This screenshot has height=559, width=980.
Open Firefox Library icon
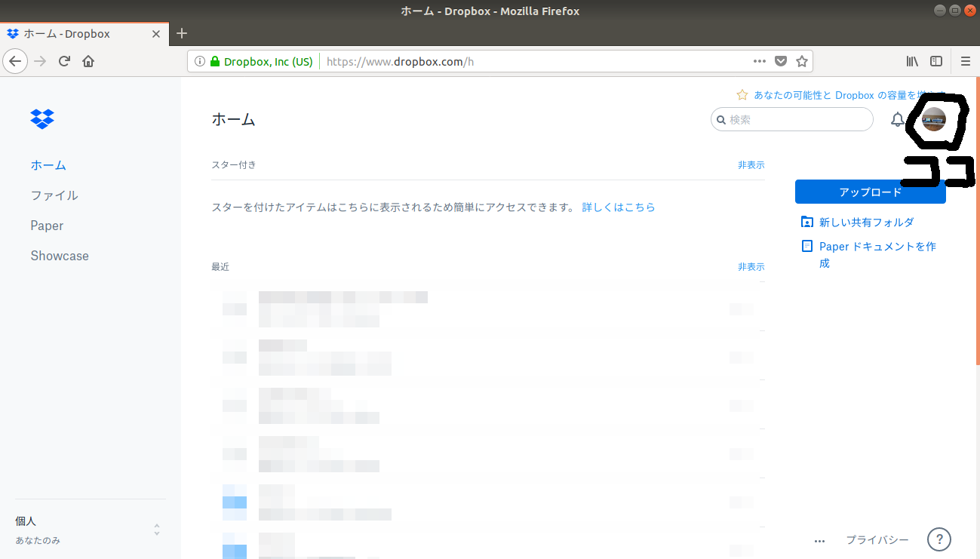click(912, 61)
